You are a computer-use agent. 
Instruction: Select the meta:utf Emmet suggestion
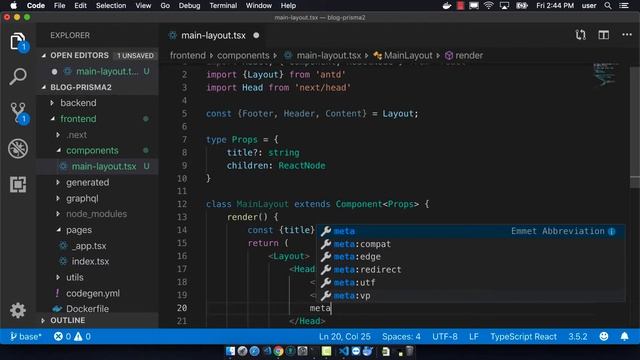coord(471,283)
